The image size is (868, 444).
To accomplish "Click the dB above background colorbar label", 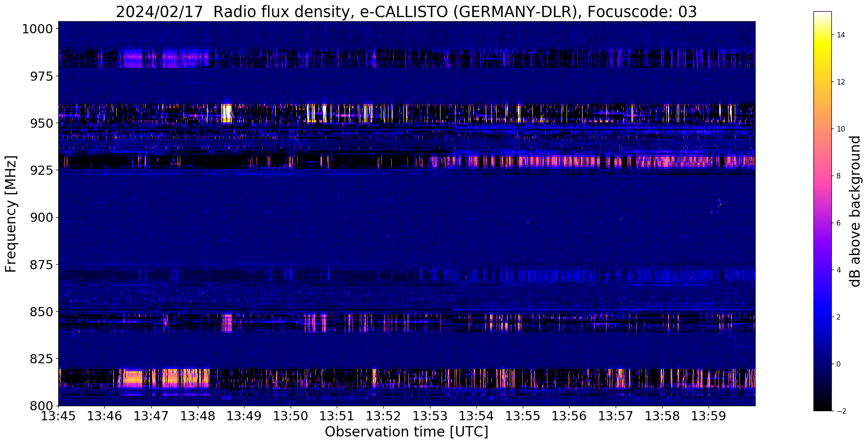I will coord(855,211).
